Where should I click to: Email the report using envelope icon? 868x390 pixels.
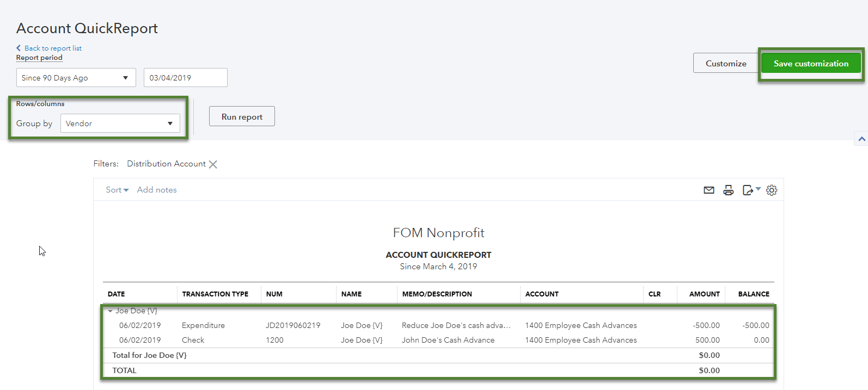pyautogui.click(x=708, y=190)
